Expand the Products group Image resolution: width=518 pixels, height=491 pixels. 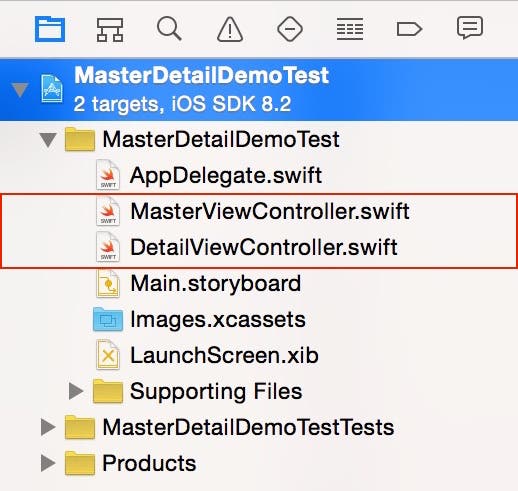pyautogui.click(x=48, y=463)
